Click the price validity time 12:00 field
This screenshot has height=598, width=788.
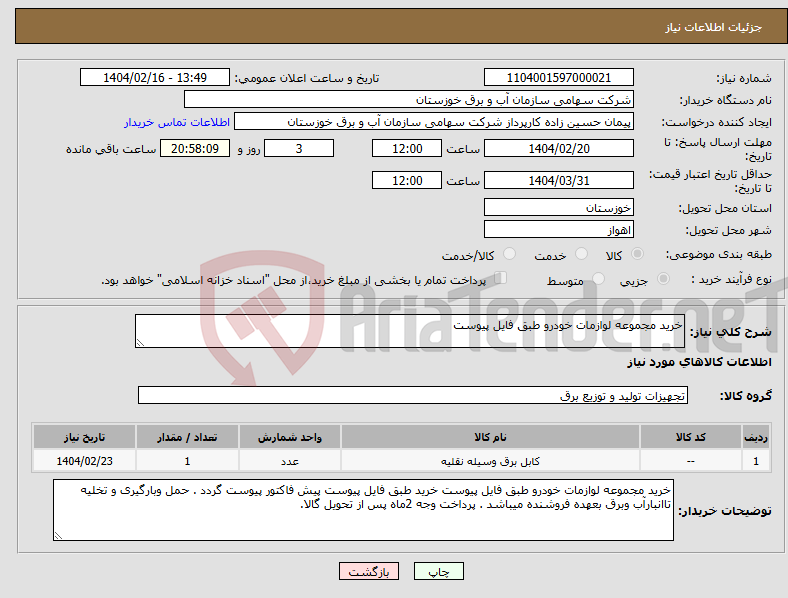click(x=407, y=180)
